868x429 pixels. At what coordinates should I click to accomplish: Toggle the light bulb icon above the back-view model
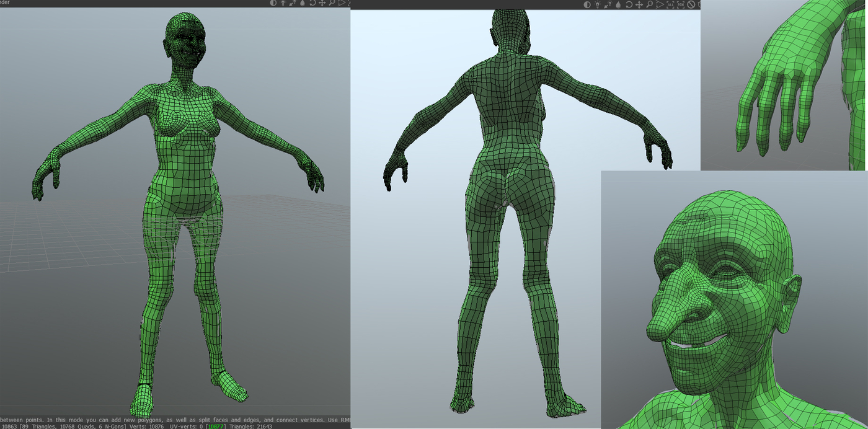(x=597, y=4)
